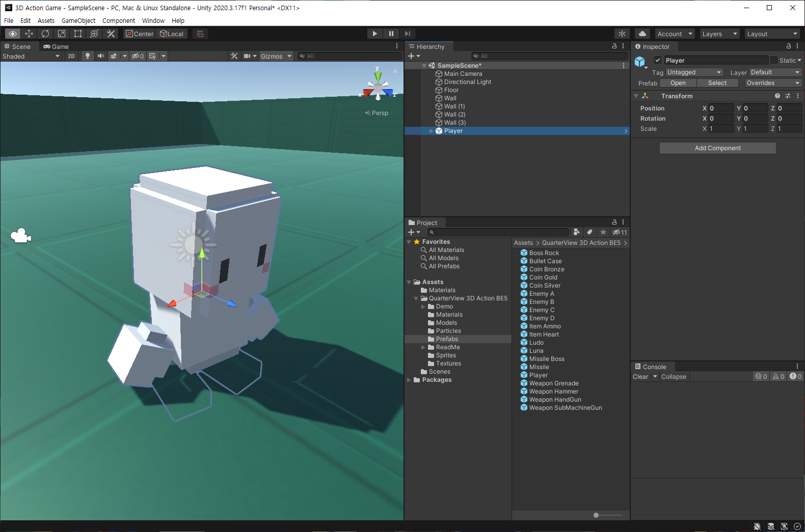Open the Project favorites star icon
The image size is (805, 532).
(x=603, y=232)
